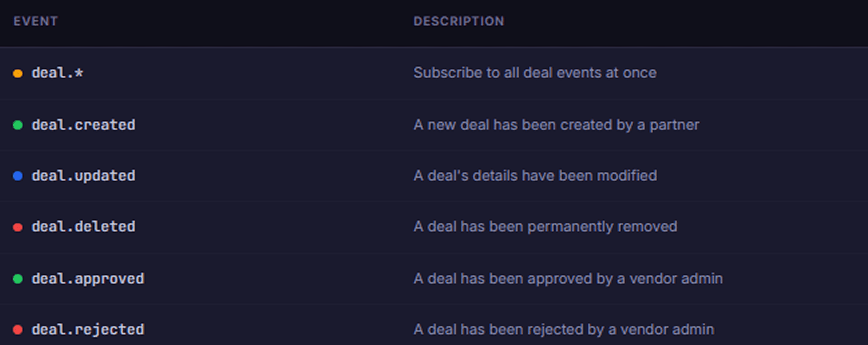
Task: Select the deal.deleted event name
Action: [84, 227]
